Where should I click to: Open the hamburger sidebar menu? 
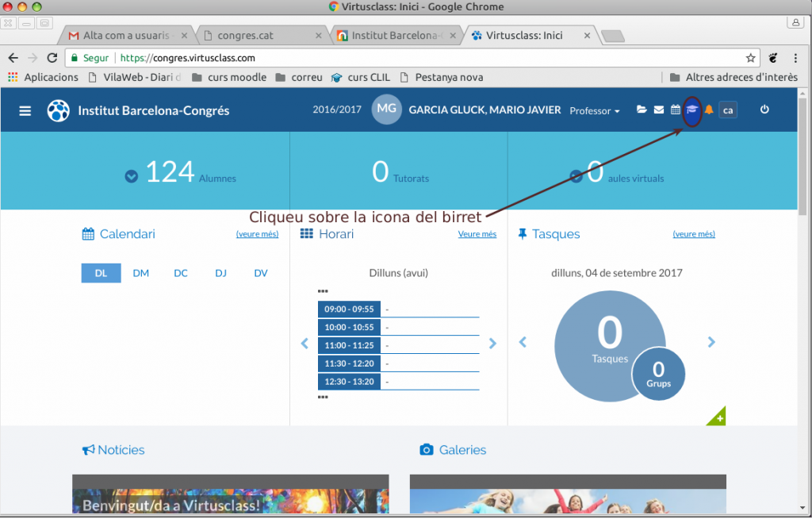25,111
